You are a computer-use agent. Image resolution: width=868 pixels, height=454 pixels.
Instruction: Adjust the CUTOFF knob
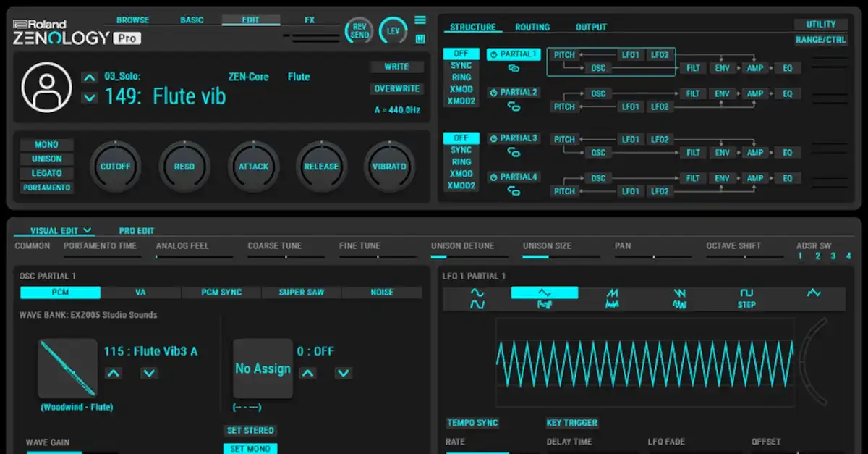click(115, 167)
